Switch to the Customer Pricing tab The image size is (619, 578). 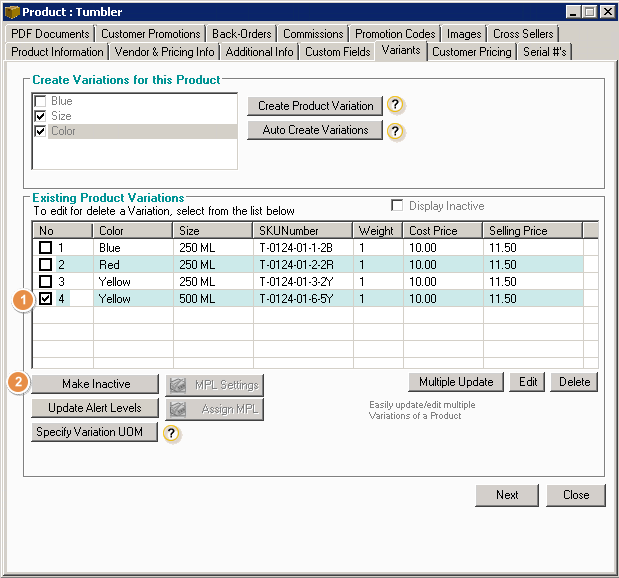pos(472,52)
